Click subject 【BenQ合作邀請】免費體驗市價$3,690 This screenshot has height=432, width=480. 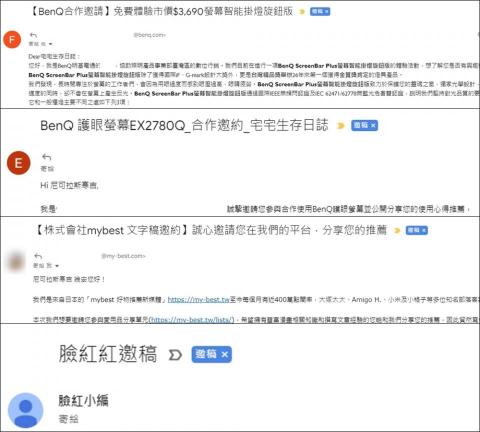[161, 11]
